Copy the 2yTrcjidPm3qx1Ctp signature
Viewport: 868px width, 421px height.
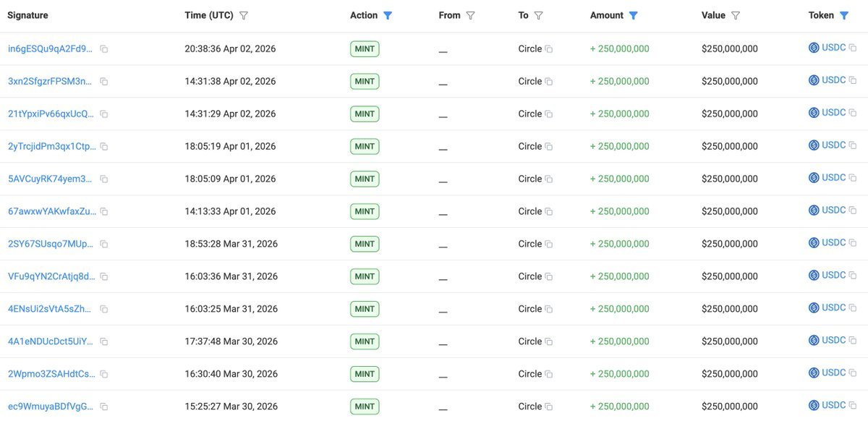click(104, 147)
